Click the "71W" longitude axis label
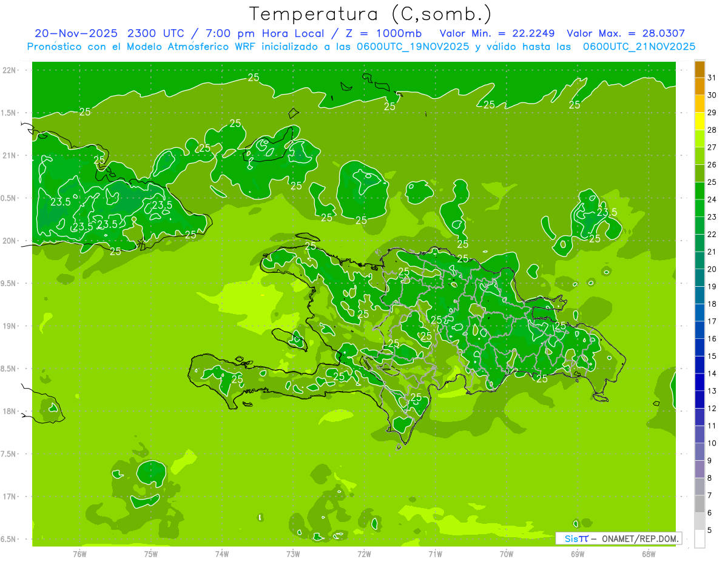Image resolution: width=728 pixels, height=562 pixels. (435, 554)
